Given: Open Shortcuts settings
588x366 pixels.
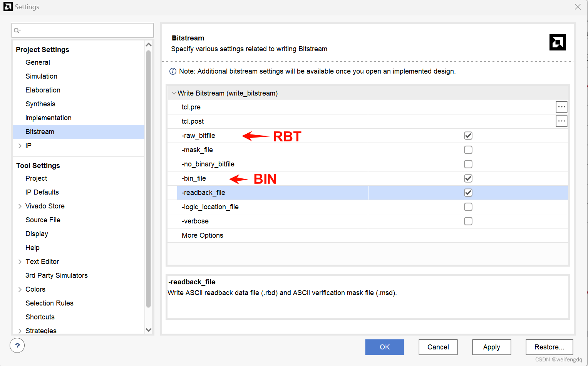Looking at the screenshot, I should (x=40, y=317).
